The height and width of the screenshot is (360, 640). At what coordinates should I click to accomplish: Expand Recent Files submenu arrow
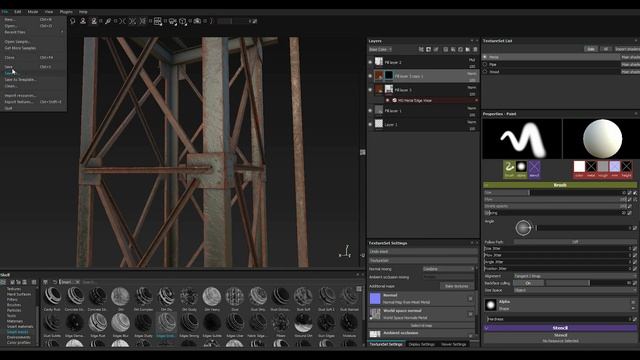(x=62, y=32)
